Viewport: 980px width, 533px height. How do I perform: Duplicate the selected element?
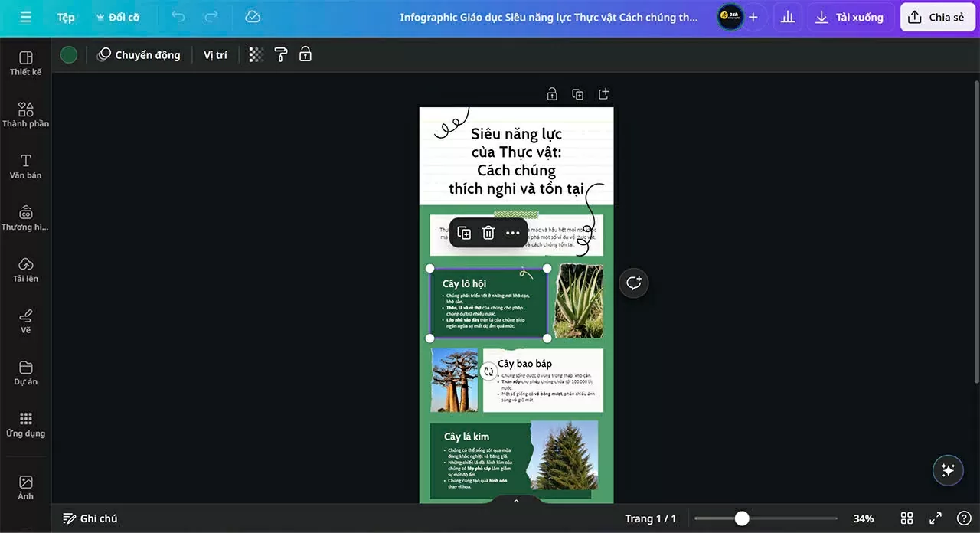click(463, 233)
